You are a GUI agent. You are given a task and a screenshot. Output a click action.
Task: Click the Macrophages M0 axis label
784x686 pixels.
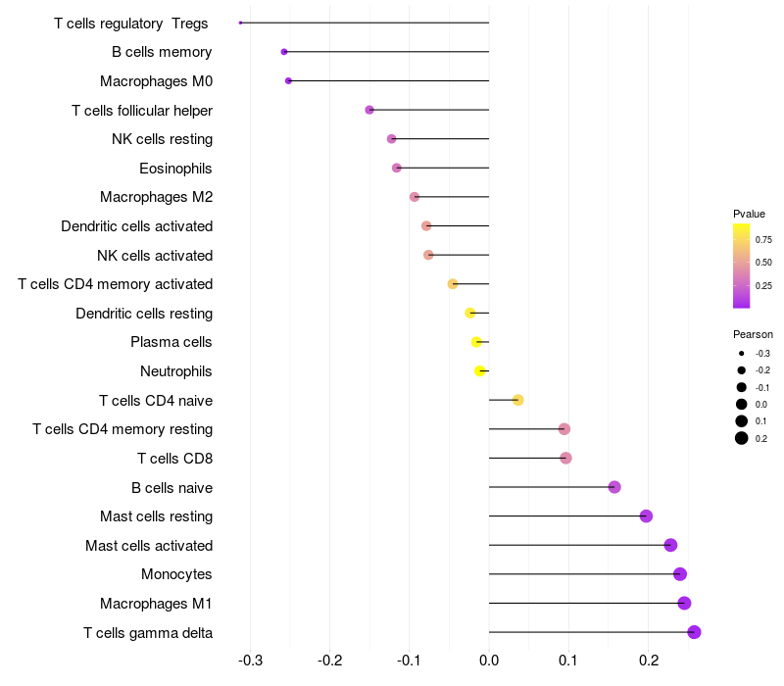click(156, 81)
